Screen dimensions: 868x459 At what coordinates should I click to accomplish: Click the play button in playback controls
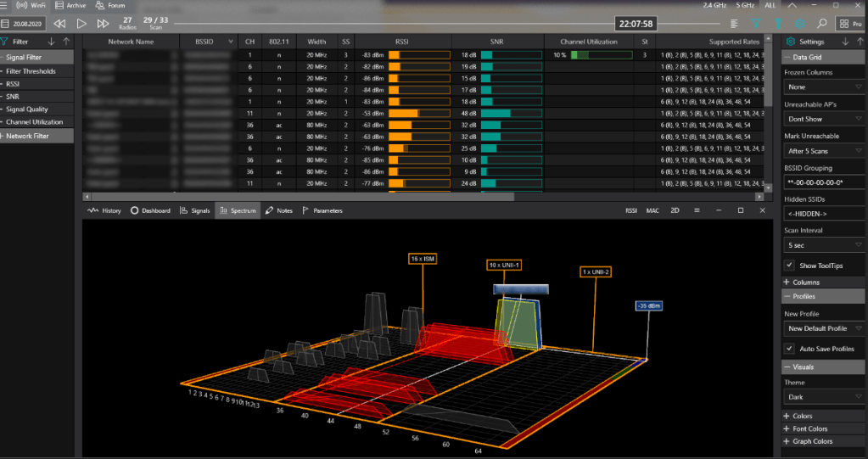tap(82, 24)
